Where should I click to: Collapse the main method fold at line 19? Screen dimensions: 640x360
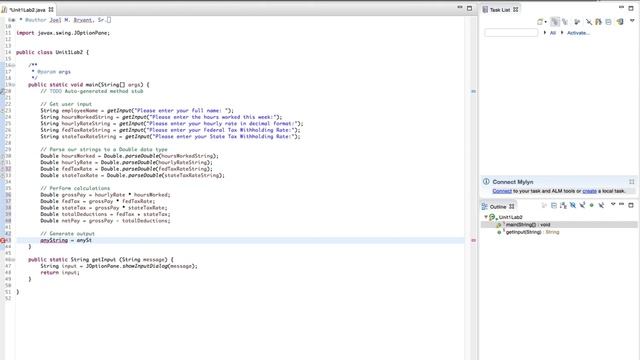tap(13, 85)
